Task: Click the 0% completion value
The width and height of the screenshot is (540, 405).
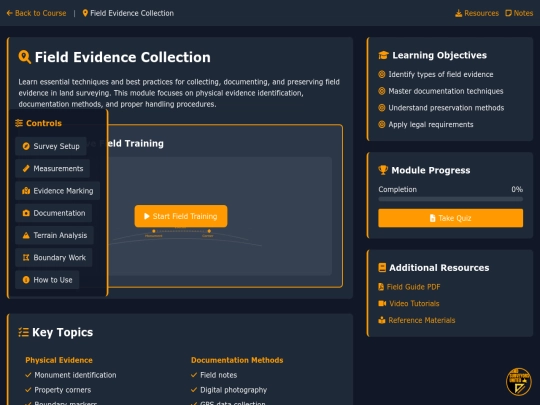Action: [517, 189]
